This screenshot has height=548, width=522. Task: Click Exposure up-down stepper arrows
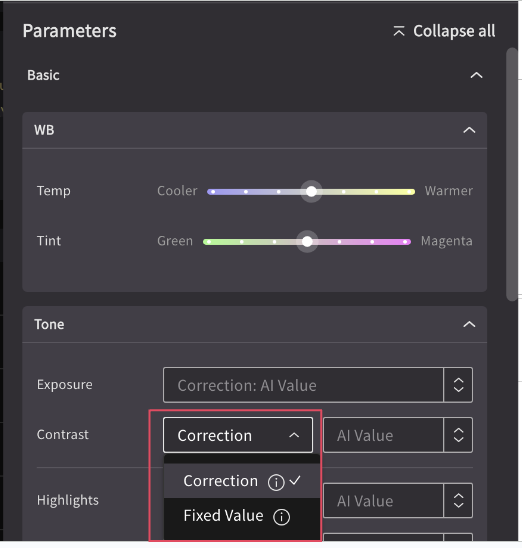(458, 385)
